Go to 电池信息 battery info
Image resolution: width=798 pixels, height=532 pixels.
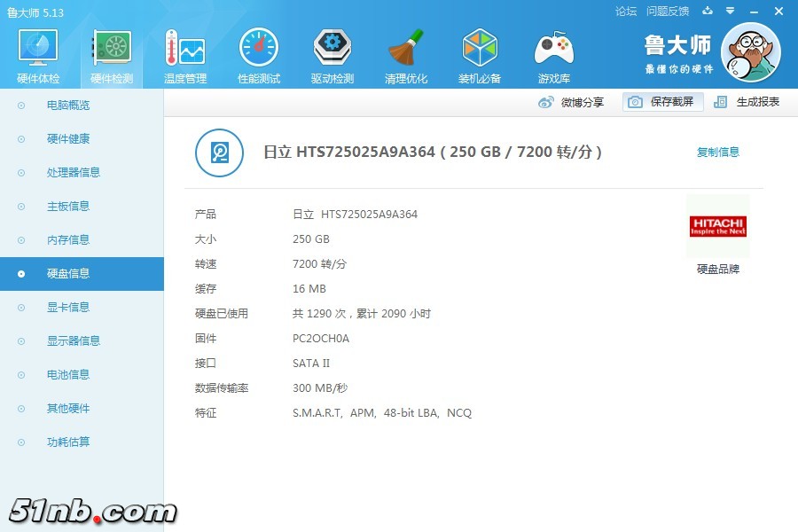point(68,375)
